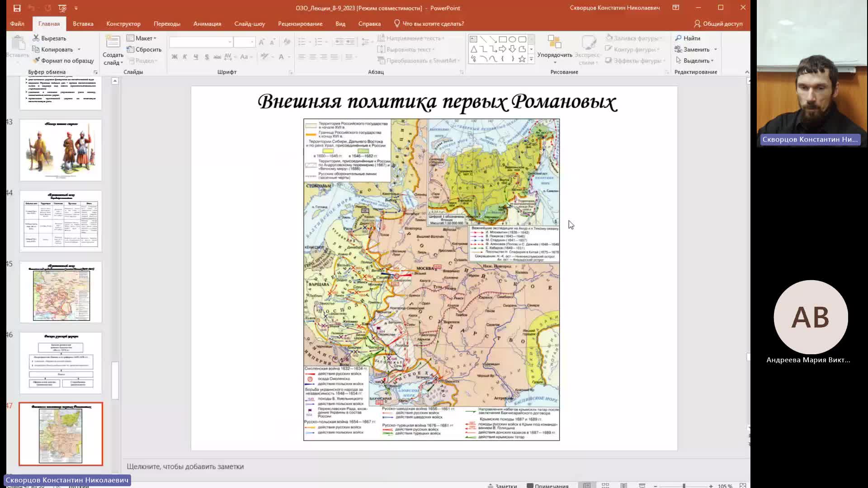Expand the Копировать dropdown arrow

pos(79,49)
